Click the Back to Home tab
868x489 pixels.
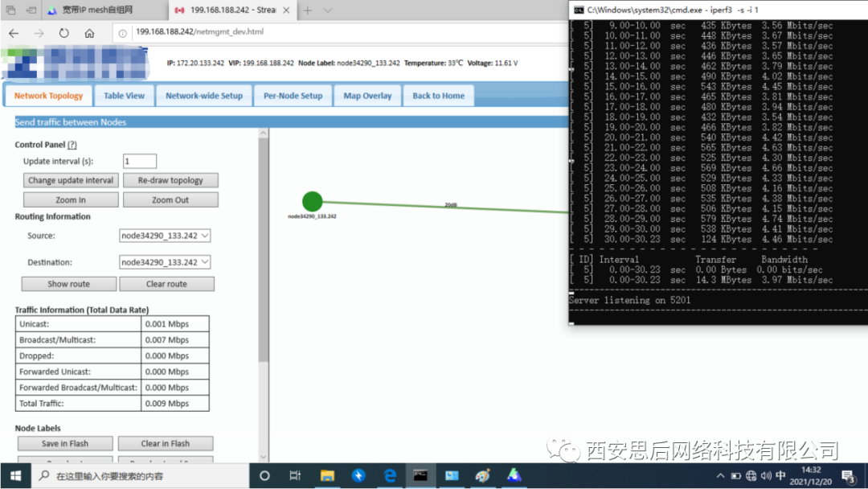coord(439,95)
